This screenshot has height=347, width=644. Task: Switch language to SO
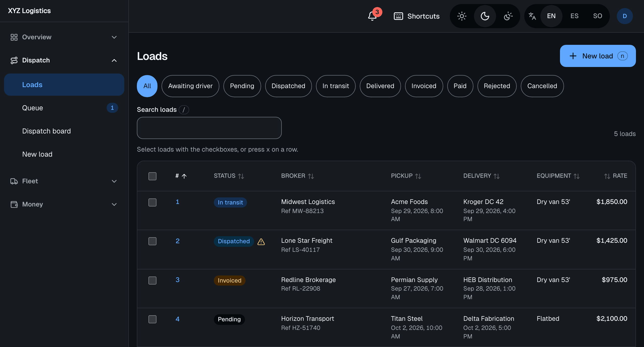(x=597, y=16)
